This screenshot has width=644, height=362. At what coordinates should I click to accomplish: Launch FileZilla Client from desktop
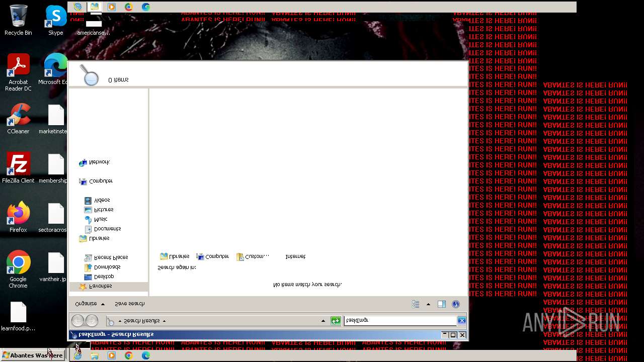pos(18,168)
